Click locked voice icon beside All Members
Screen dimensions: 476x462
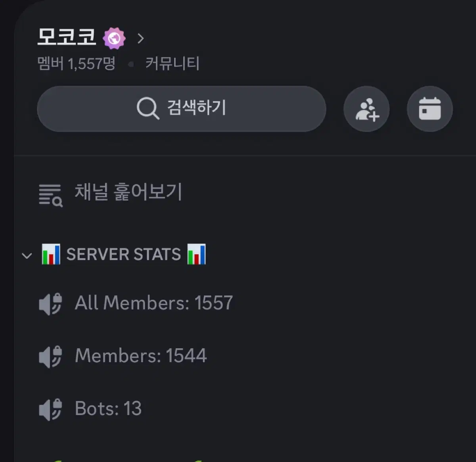pyautogui.click(x=51, y=304)
